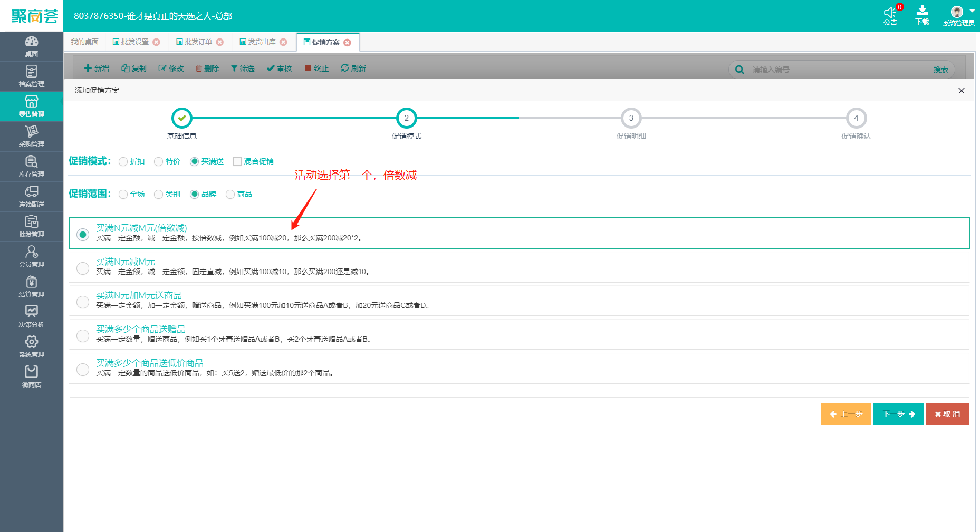Select 类别 promotion scope
Viewport: 980px width, 532px height.
pos(159,195)
